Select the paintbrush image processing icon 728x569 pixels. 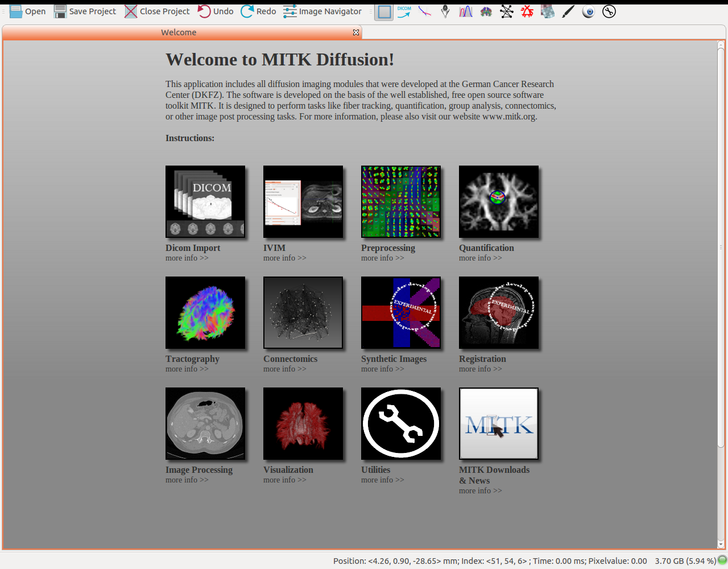[x=568, y=11]
